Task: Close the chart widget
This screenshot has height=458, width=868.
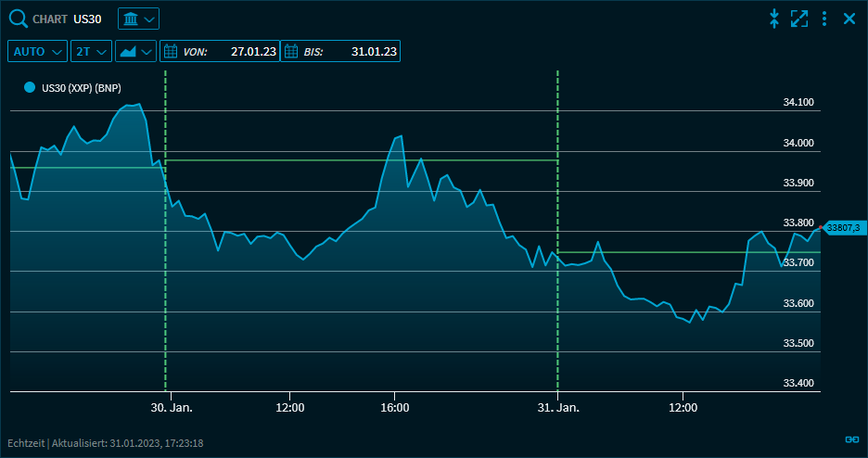Action: [849, 19]
